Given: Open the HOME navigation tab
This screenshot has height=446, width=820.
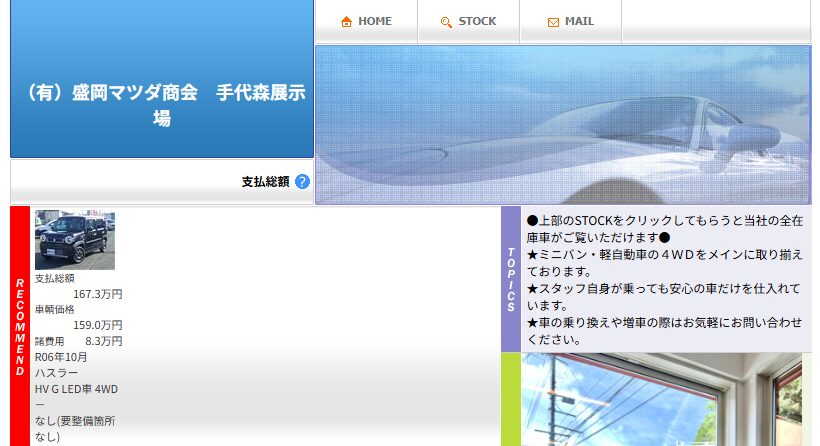Looking at the screenshot, I should (366, 22).
